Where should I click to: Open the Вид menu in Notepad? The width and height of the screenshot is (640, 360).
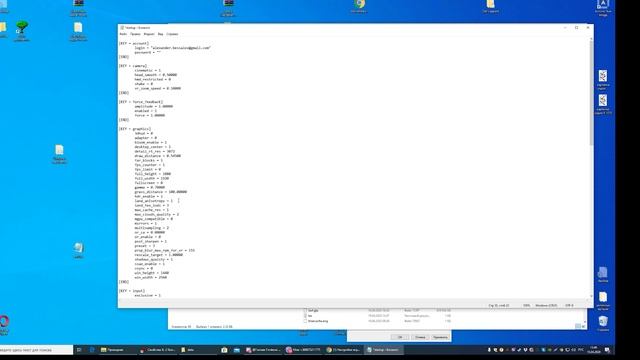pos(160,34)
